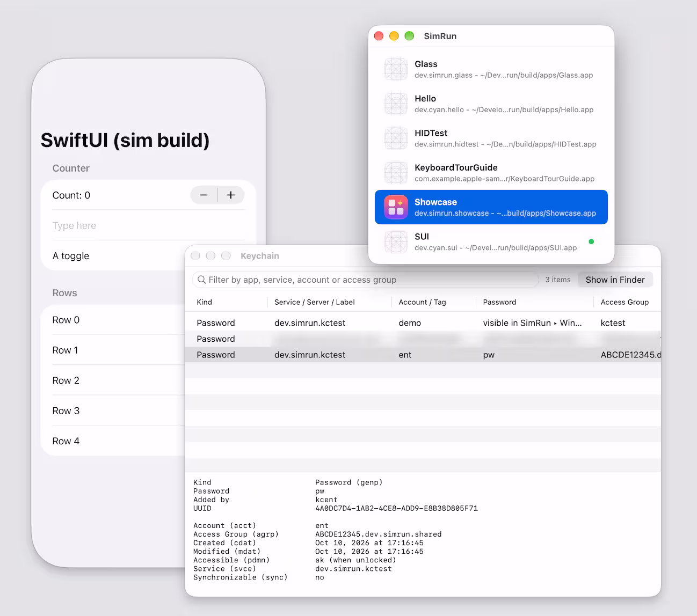Image resolution: width=697 pixels, height=616 pixels.
Task: Select the Keychain row with account 'ent'
Action: [423, 355]
